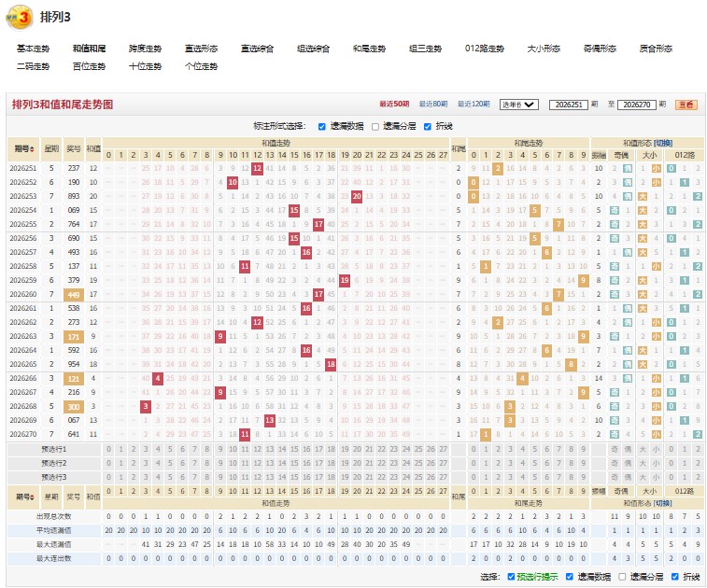Image resolution: width=707 pixels, height=588 pixels.
Task: Toggle the 预选行提示 checkbox at bottom
Action: 511,577
